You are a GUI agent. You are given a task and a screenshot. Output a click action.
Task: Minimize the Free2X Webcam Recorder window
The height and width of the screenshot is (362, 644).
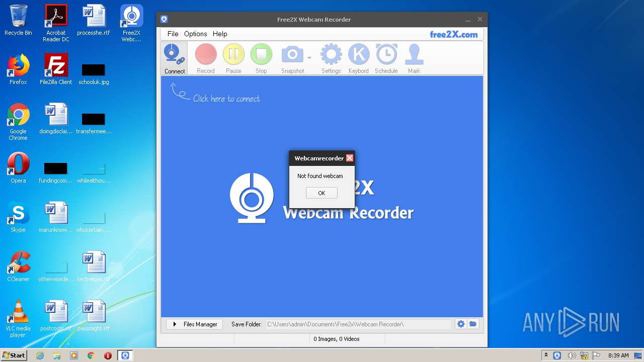point(468,20)
